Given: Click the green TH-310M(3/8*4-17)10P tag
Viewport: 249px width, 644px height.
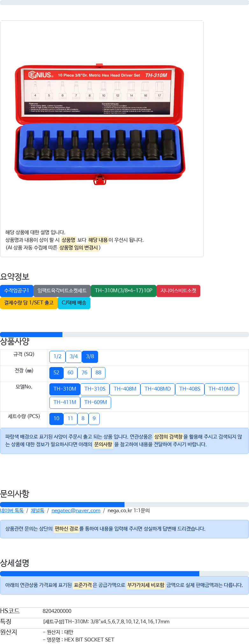Looking at the screenshot, I should [124, 291].
